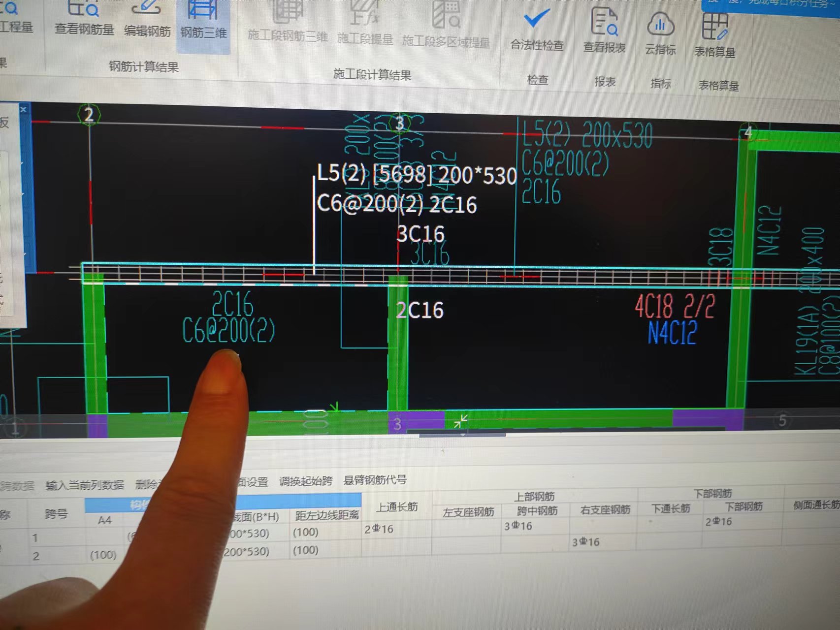Close the floating panel at left edge

coord(23,109)
